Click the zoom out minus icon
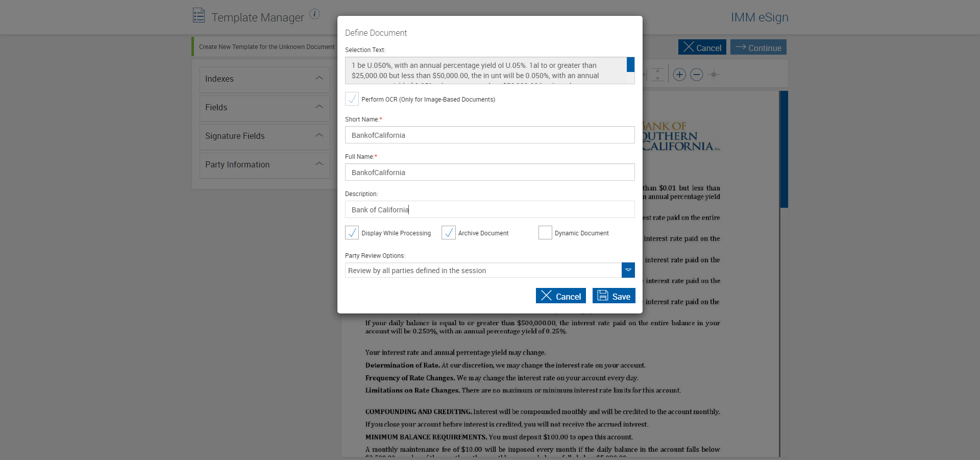The image size is (980, 460). [696, 75]
